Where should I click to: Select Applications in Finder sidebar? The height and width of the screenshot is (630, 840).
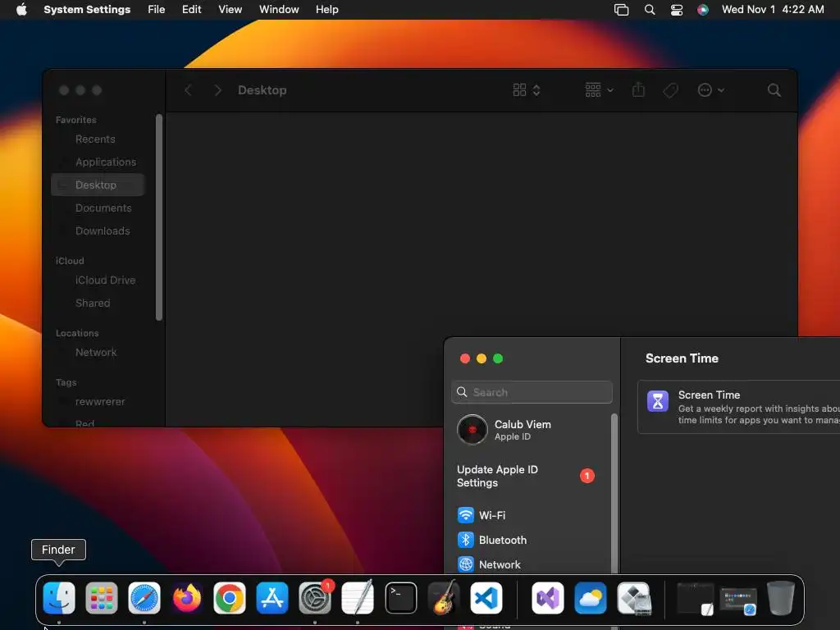(x=98, y=162)
